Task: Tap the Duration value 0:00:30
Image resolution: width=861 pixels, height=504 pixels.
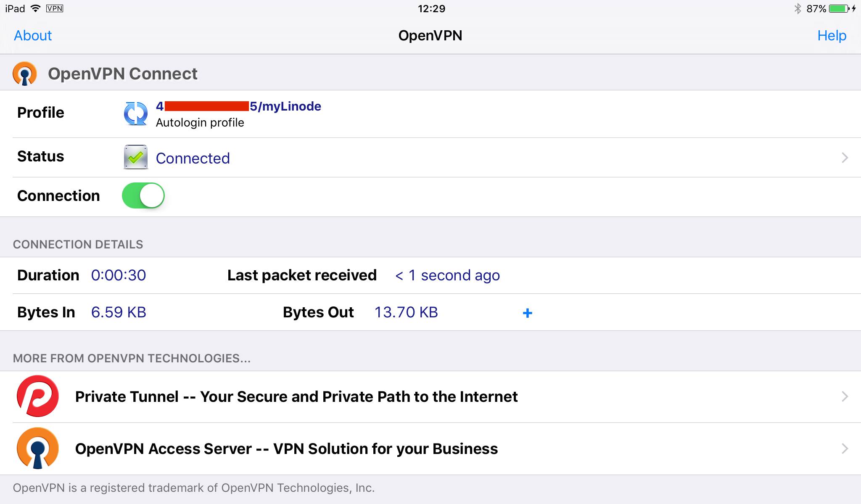Action: [x=119, y=275]
